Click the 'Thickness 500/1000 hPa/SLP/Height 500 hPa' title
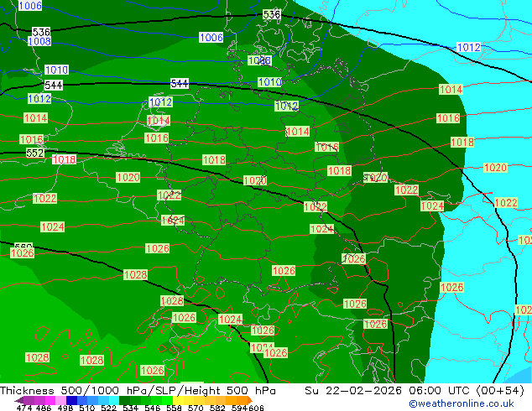This screenshot has height=411, width=532. [138, 391]
